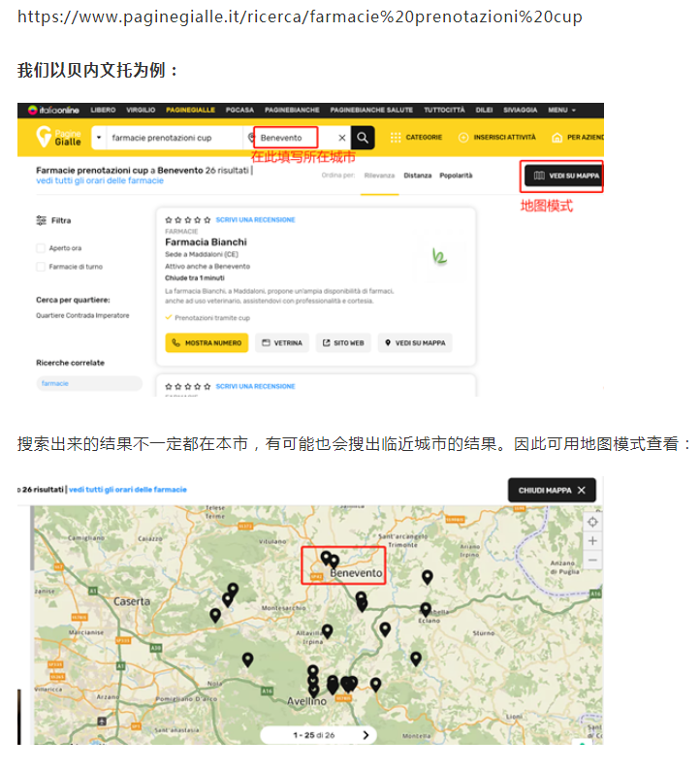Screen dimensions: 700x771
Task: Open TUTTOCITTÀ in top bar
Action: tap(444, 111)
